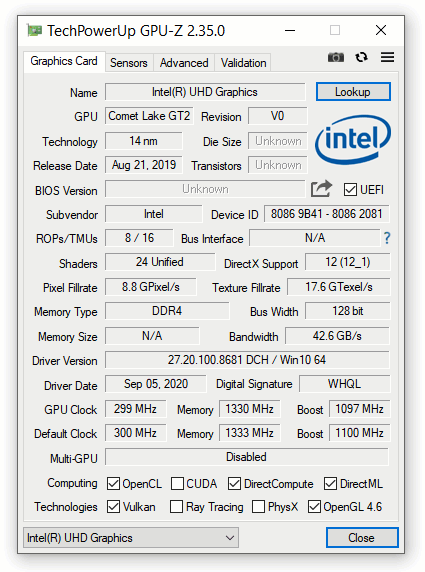Click the Bus Interface question mark
425x572 pixels.
coord(387,238)
